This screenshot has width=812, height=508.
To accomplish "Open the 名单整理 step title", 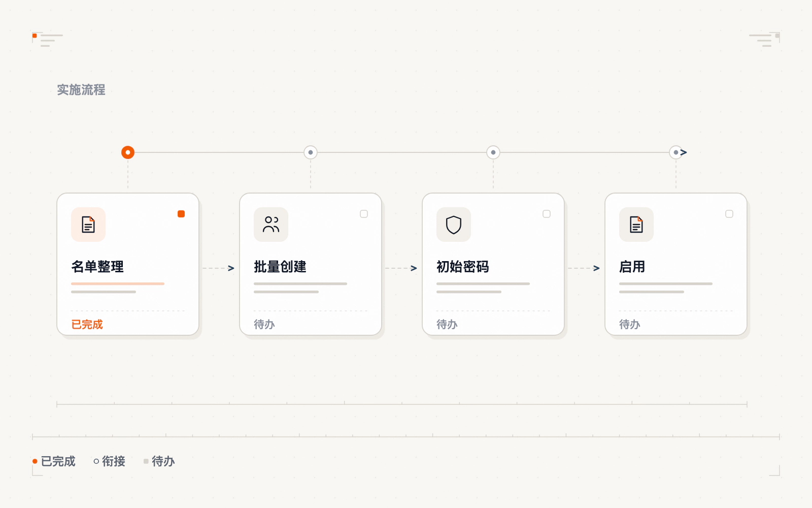I will click(x=97, y=267).
